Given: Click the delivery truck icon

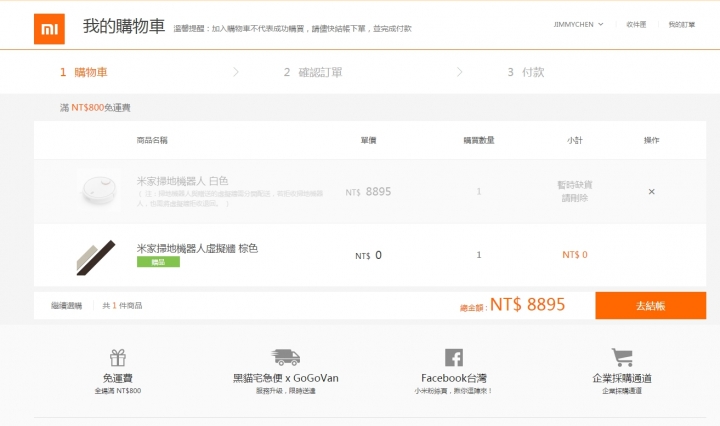Looking at the screenshot, I should coord(286,357).
